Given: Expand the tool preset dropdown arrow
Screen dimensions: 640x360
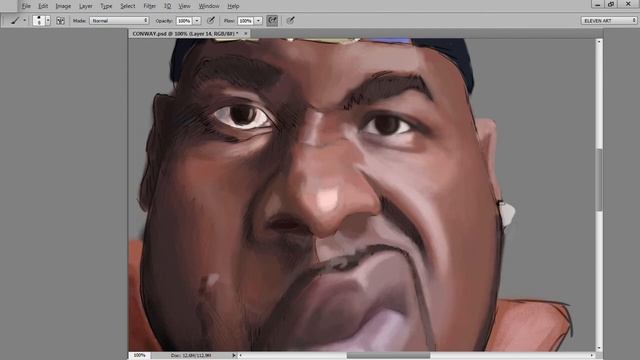Looking at the screenshot, I should [24, 20].
